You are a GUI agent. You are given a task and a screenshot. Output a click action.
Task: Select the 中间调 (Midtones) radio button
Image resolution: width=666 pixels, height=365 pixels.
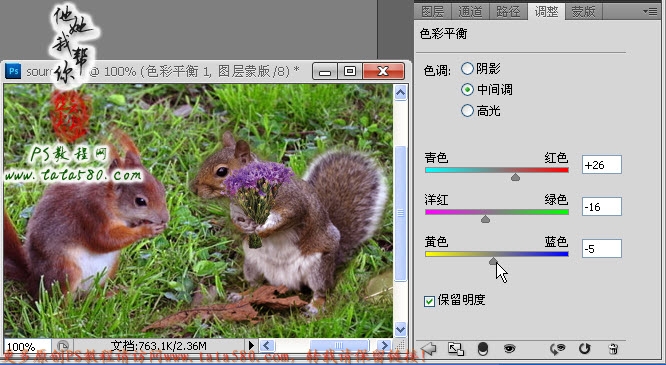pyautogui.click(x=467, y=90)
